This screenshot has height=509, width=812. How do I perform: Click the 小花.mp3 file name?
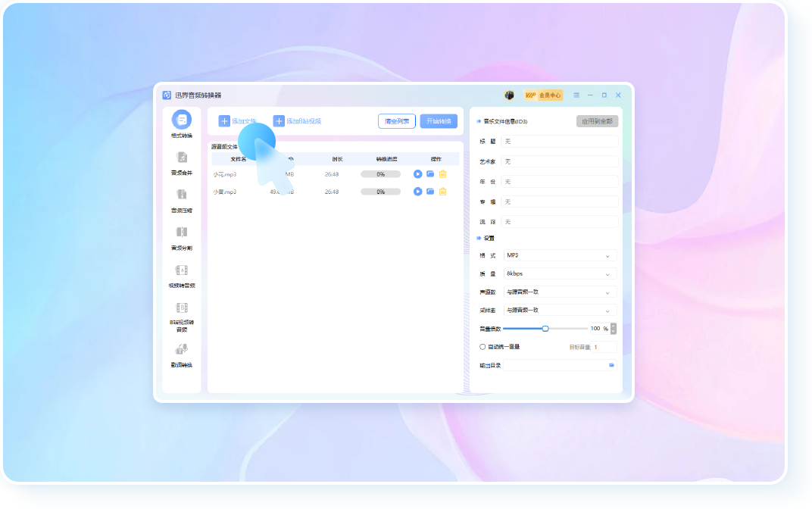point(225,174)
